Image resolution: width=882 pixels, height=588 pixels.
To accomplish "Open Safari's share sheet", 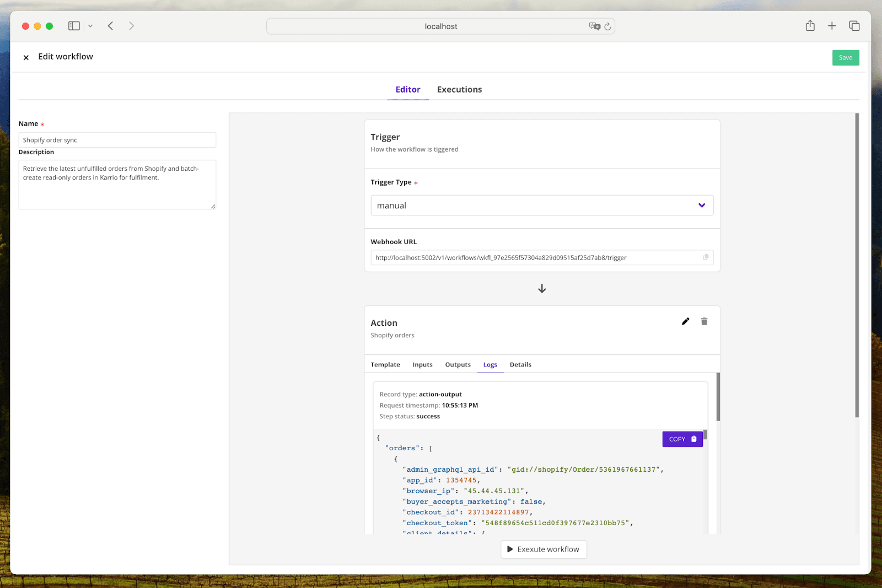I will coord(810,25).
